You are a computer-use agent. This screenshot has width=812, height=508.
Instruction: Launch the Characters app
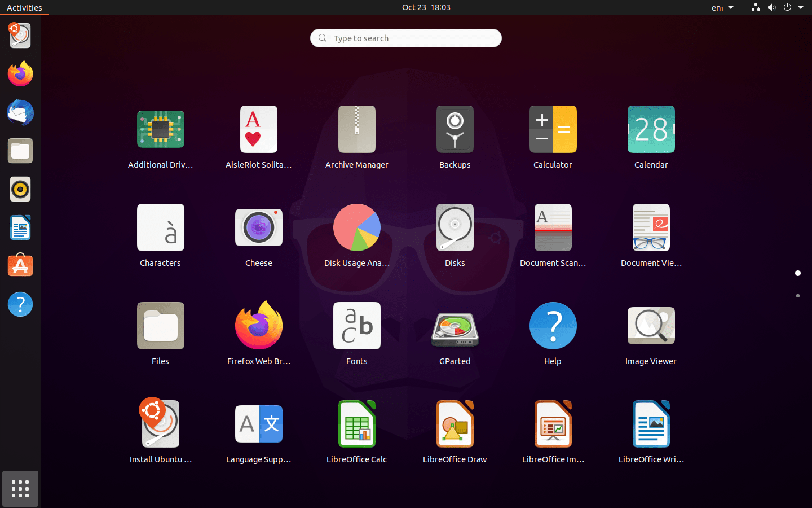tap(161, 227)
